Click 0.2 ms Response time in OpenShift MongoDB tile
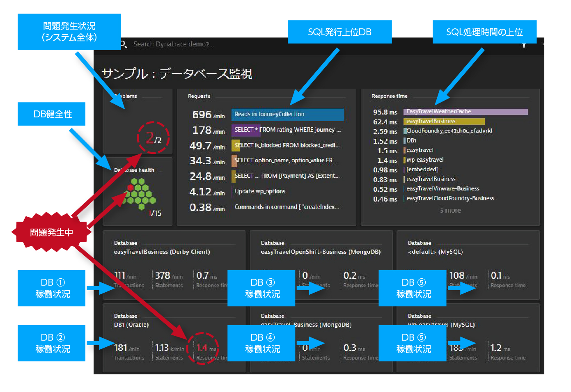This screenshot has height=392, width=571. click(x=360, y=280)
